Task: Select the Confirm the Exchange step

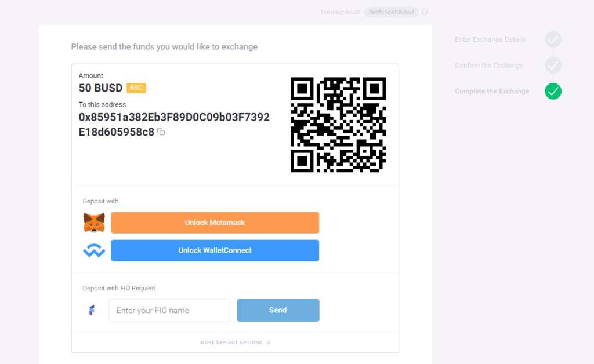Action: pos(488,65)
